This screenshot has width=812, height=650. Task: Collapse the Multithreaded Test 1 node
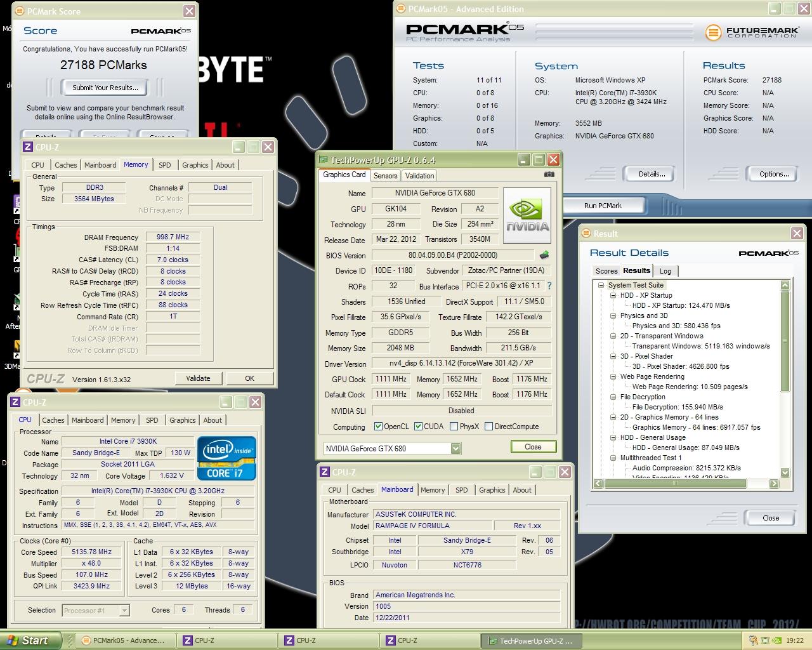(x=613, y=458)
